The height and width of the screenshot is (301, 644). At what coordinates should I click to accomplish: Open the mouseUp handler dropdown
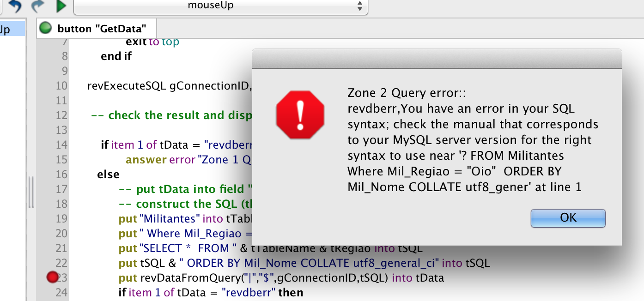220,6
